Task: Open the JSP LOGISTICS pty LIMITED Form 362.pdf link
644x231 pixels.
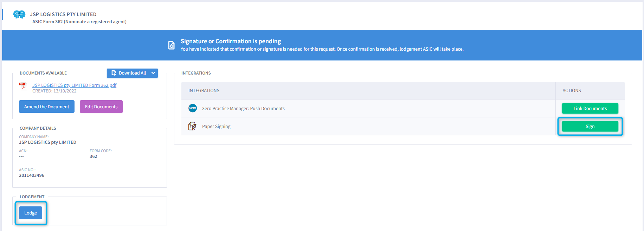Action: tap(75, 85)
